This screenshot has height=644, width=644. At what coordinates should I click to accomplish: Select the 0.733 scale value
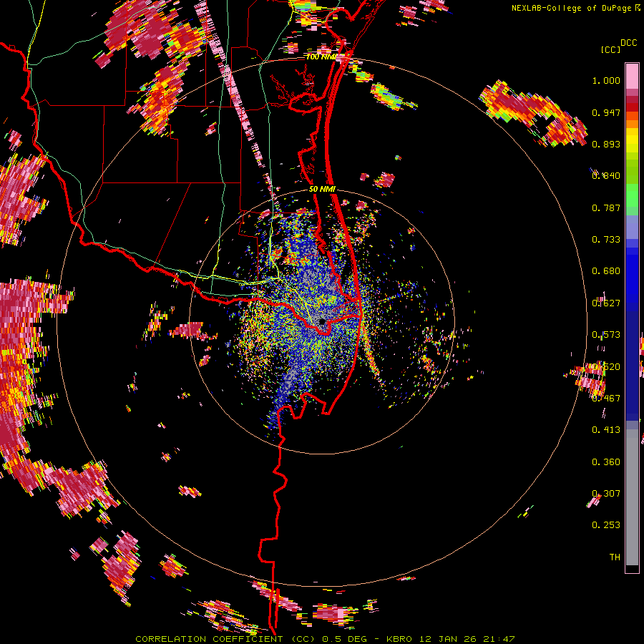coord(606,240)
